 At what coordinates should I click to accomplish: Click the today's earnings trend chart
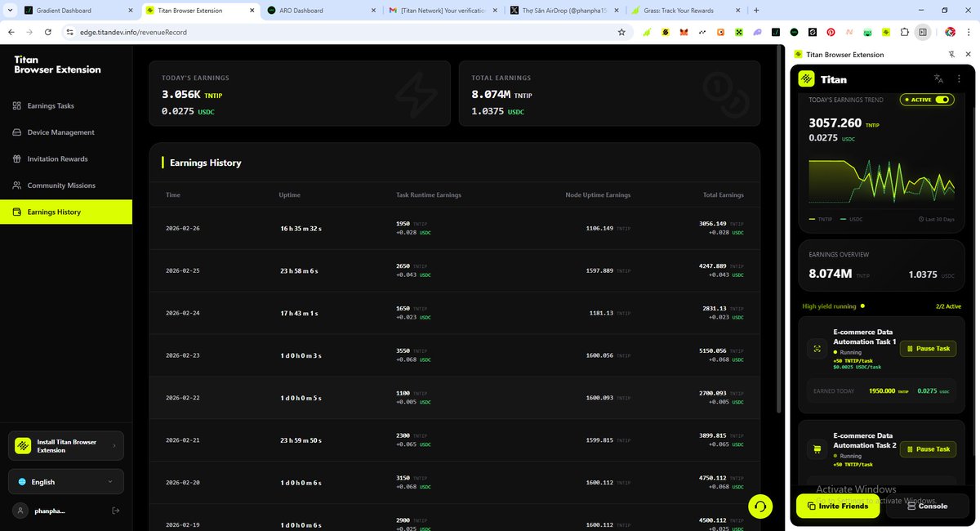[x=881, y=181]
